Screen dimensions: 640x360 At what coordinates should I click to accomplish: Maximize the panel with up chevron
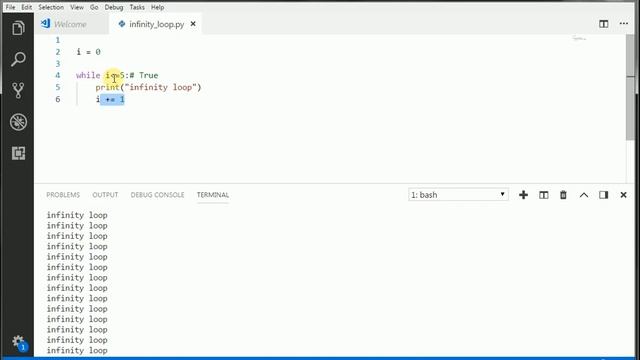click(584, 195)
